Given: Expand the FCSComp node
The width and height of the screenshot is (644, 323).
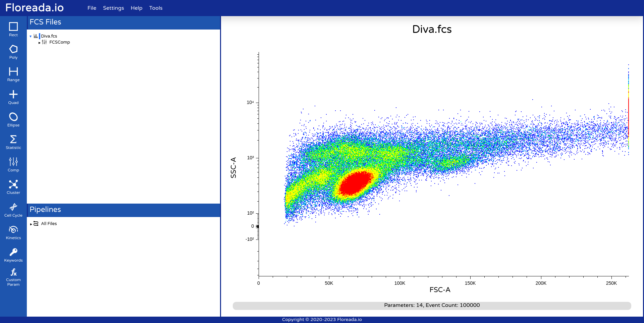Looking at the screenshot, I should 39,43.
